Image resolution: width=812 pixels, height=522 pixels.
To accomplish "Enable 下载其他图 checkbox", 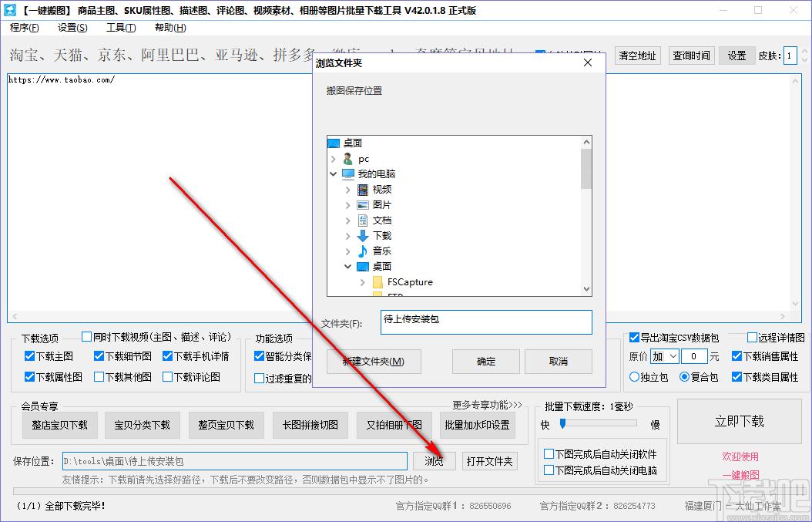I will (x=99, y=377).
